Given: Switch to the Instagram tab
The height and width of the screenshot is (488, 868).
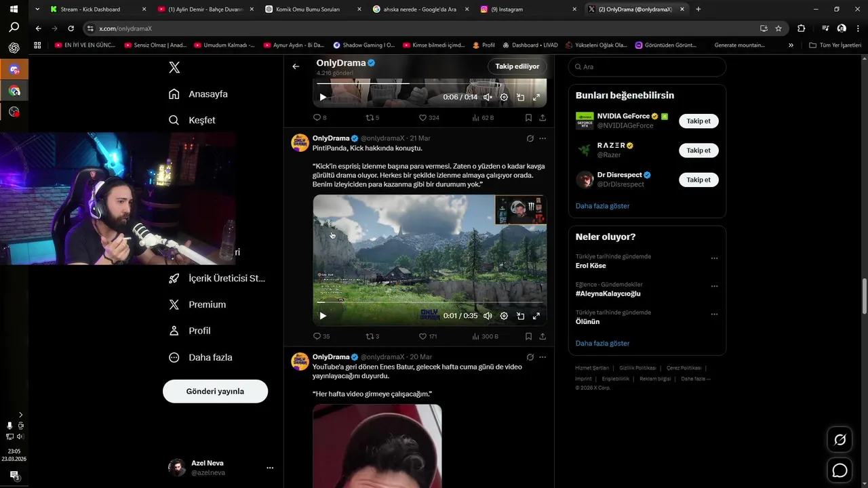Looking at the screenshot, I should pyautogui.click(x=528, y=9).
